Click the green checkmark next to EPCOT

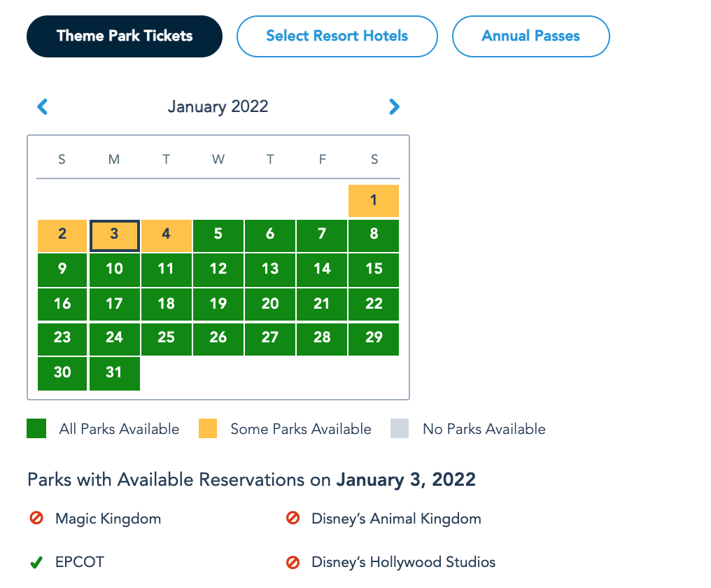click(x=37, y=561)
